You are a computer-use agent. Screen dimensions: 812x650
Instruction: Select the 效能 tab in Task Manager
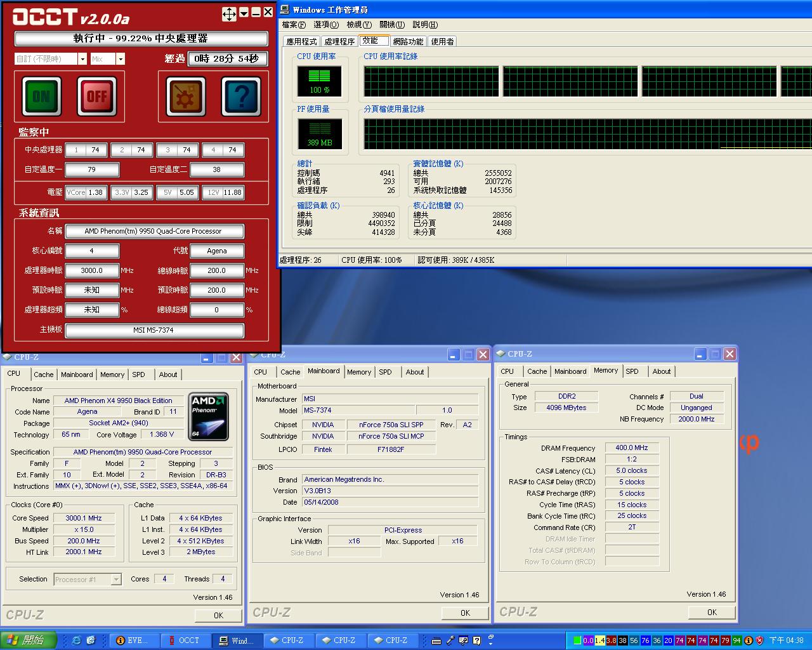374,41
